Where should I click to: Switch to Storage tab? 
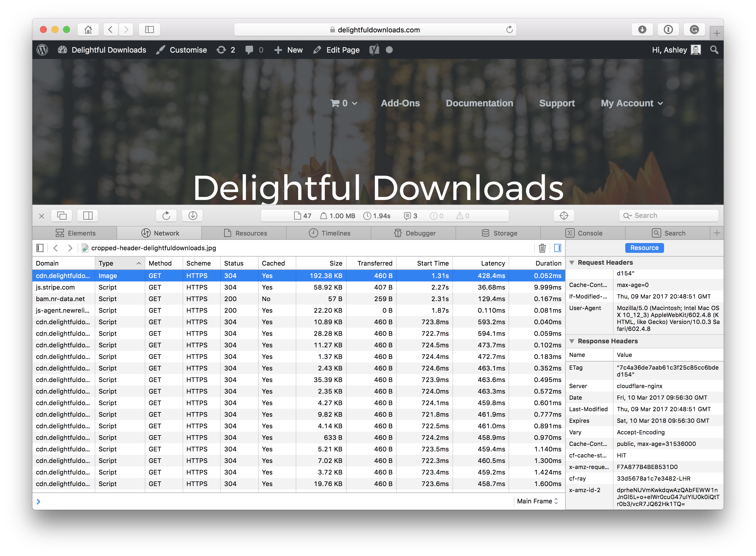[499, 233]
